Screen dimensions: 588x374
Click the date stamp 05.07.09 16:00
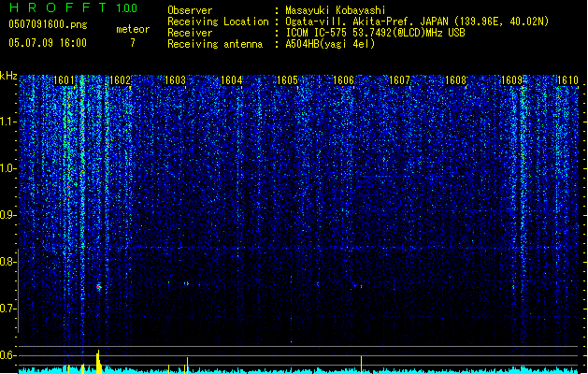point(48,43)
